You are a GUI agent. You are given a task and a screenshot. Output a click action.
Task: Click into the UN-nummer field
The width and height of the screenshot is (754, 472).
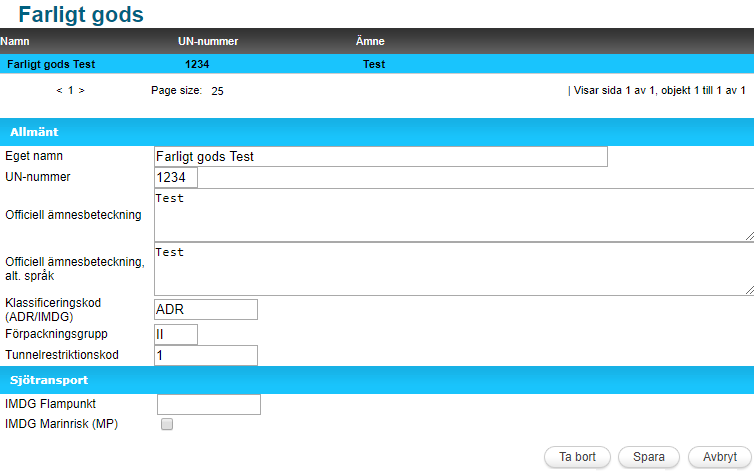click(176, 178)
